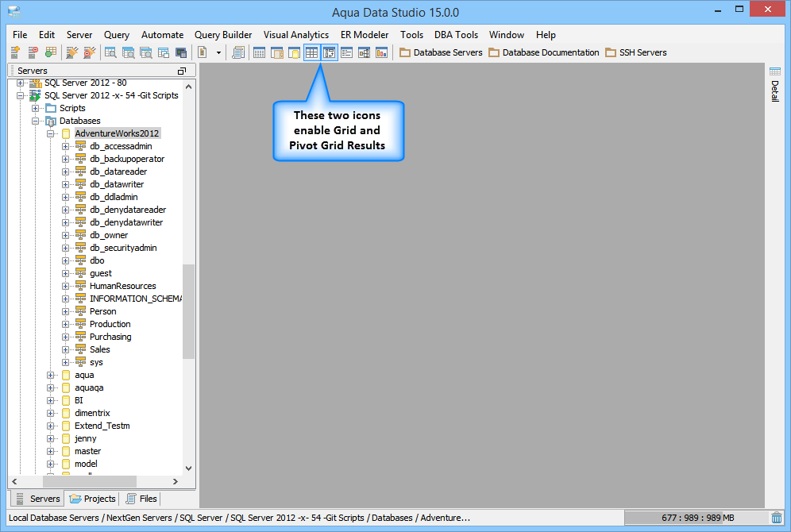Viewport: 791px width, 532px height.
Task: Click the single-window magnifier query icon in toolbar
Action: [110, 52]
